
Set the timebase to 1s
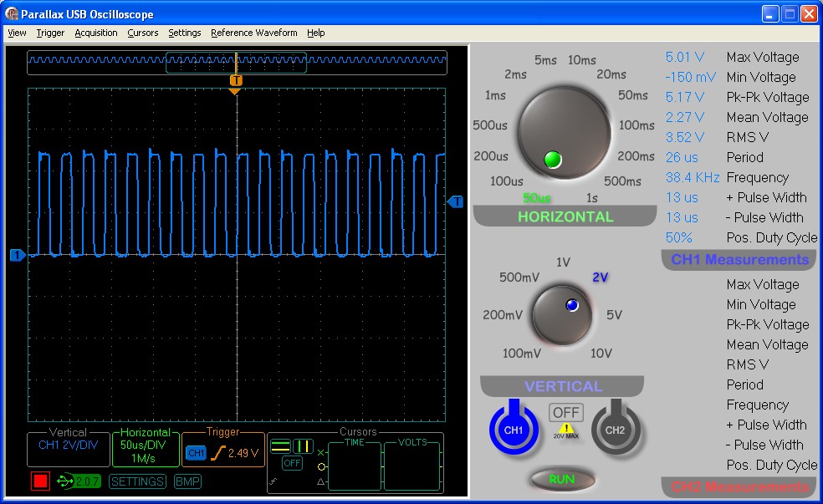[x=592, y=198]
